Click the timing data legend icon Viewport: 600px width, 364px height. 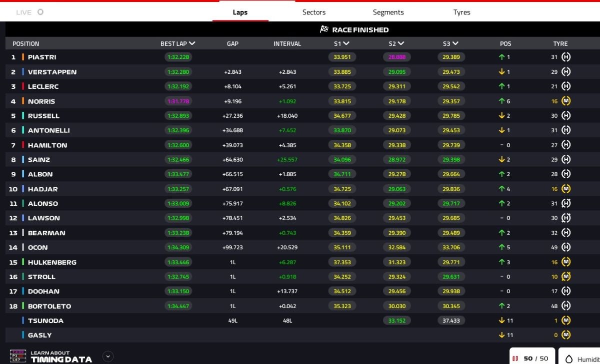click(18, 356)
